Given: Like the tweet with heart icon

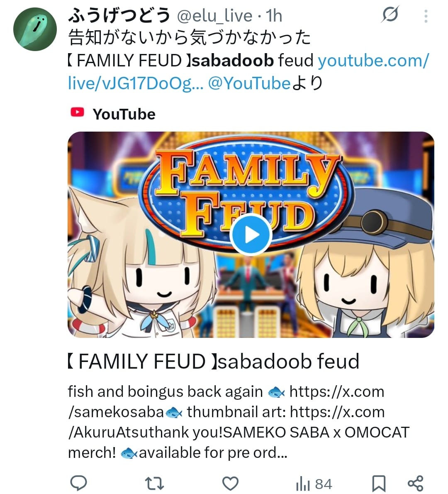Looking at the screenshot, I should pyautogui.click(x=231, y=483).
